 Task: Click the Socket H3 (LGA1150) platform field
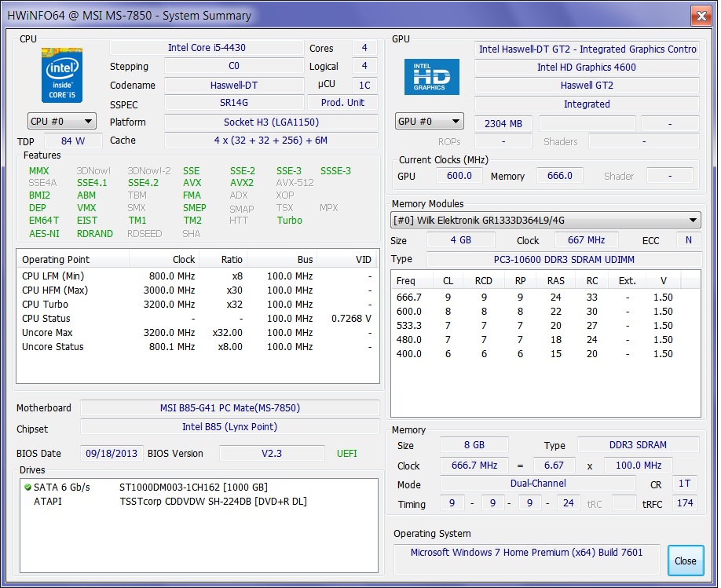tap(271, 122)
